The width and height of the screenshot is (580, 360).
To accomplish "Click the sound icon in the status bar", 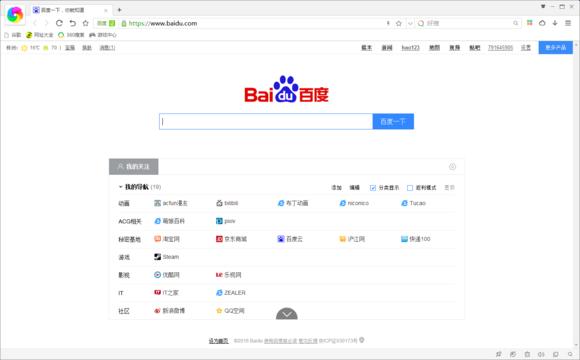I will [542, 354].
